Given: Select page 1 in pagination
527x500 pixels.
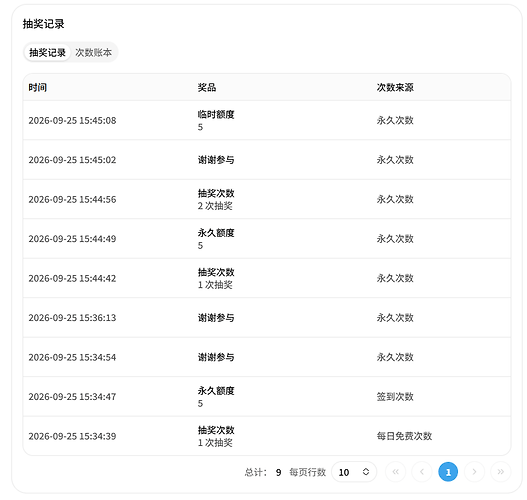Looking at the screenshot, I should pyautogui.click(x=448, y=472).
